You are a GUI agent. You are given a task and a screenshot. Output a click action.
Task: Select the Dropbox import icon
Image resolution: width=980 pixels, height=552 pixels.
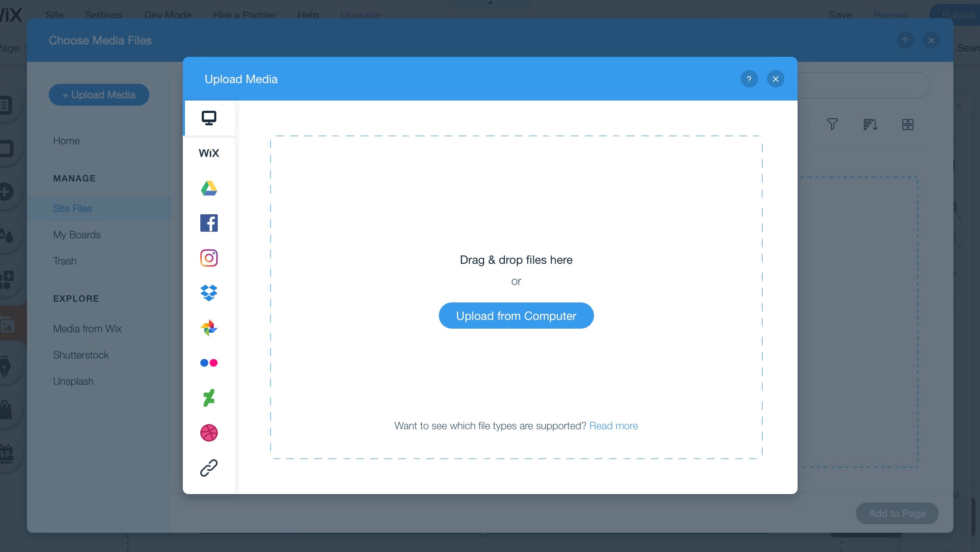pos(209,293)
